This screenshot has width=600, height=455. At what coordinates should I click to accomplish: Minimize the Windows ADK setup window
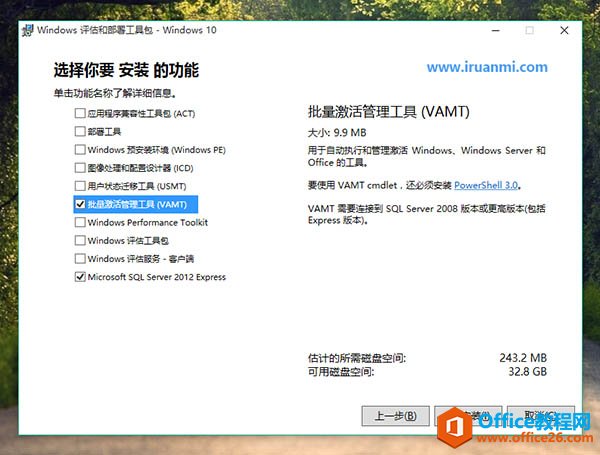coord(496,30)
